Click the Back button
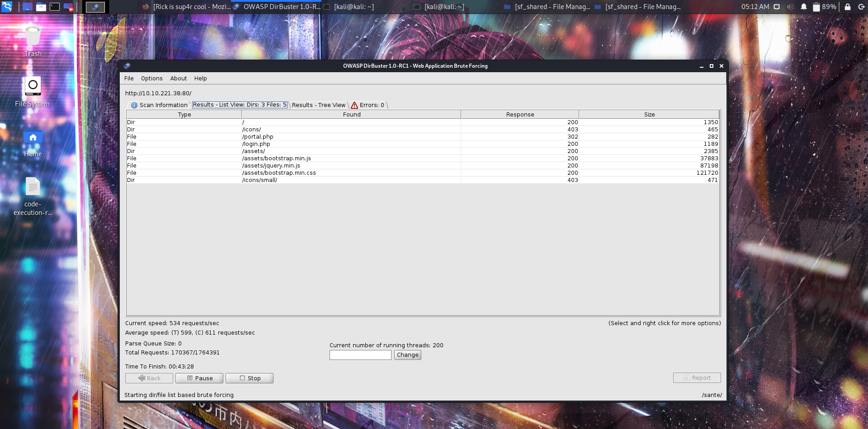 pyautogui.click(x=149, y=378)
